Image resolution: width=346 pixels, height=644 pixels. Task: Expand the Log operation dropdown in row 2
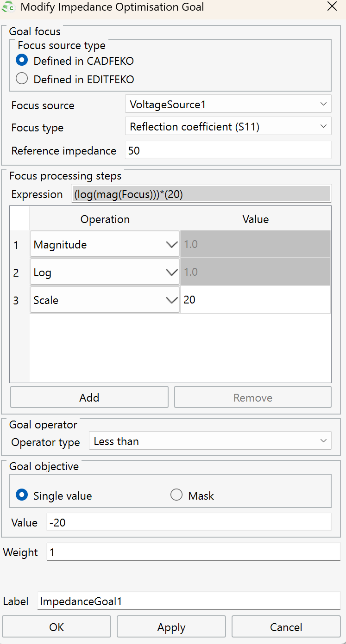point(105,272)
